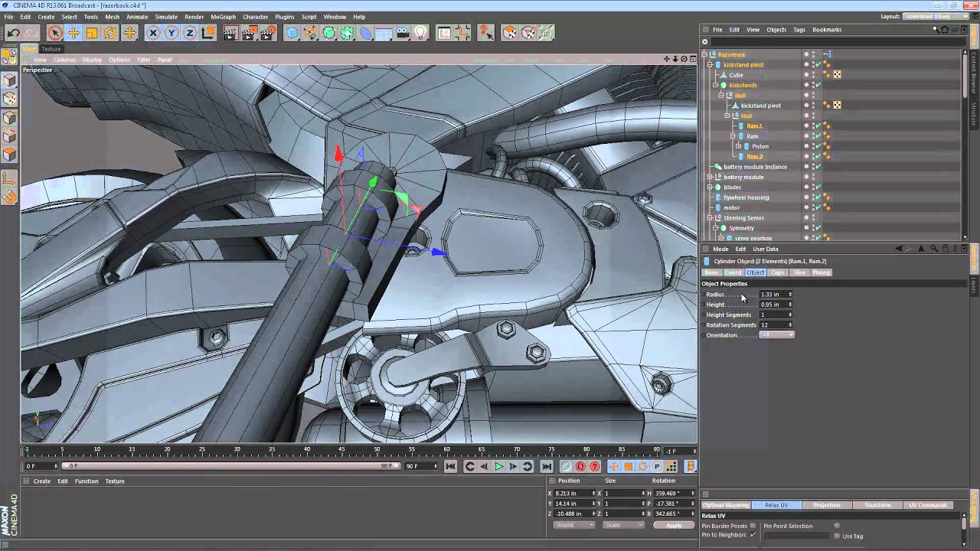Collapse the Razorback tree node

[x=704, y=54]
